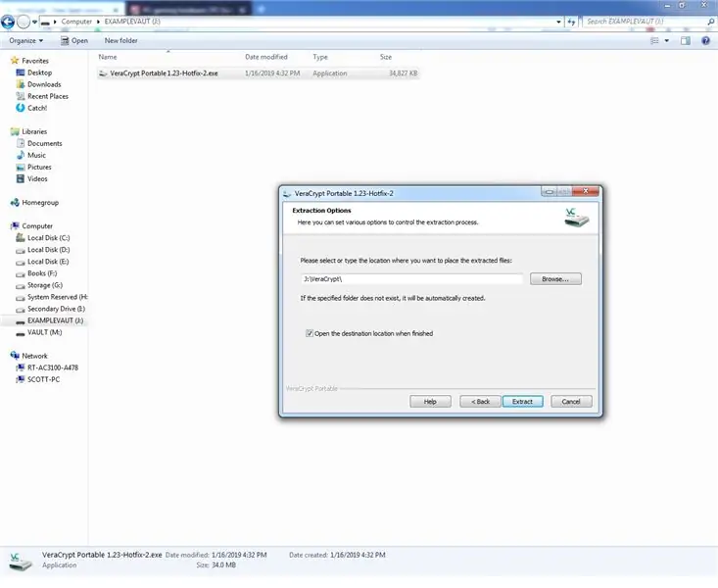Select the VeraCrypt Portable 1.23-Hotfix-2.exe file
The width and height of the screenshot is (718, 588).
[259, 73]
